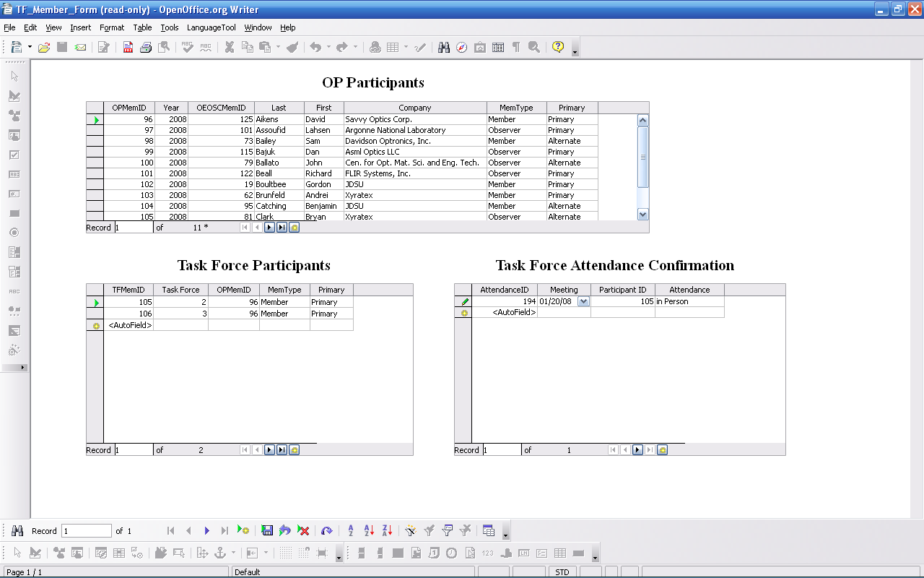Image resolution: width=924 pixels, height=578 pixels.
Task: Click the Company column header
Action: (x=415, y=108)
